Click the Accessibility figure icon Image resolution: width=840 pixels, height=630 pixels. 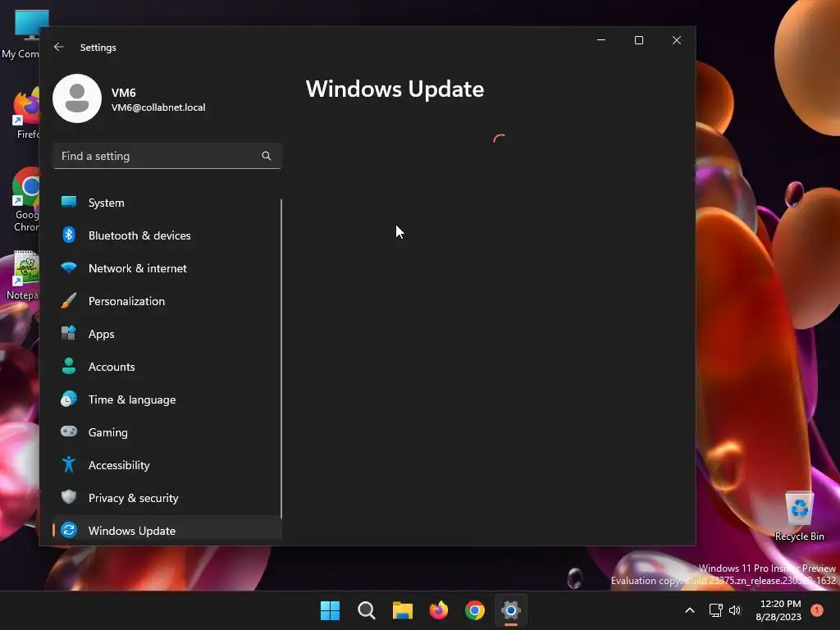(x=69, y=464)
